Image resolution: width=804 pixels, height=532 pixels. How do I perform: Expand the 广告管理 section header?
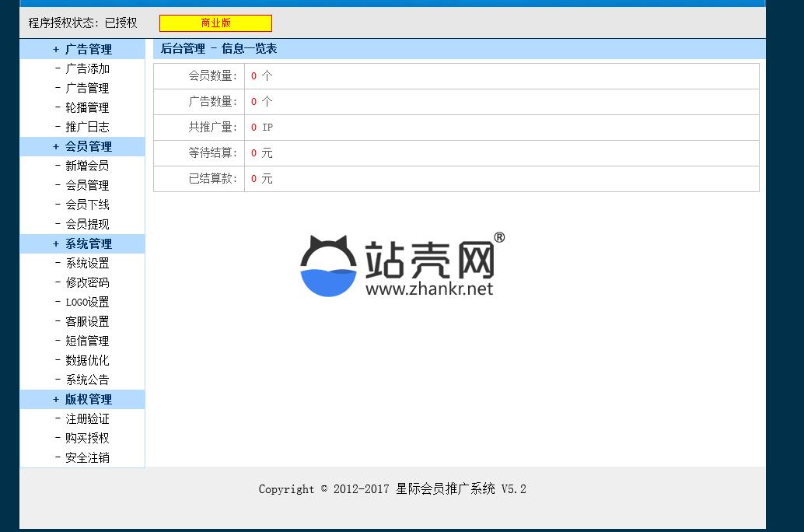pos(82,49)
